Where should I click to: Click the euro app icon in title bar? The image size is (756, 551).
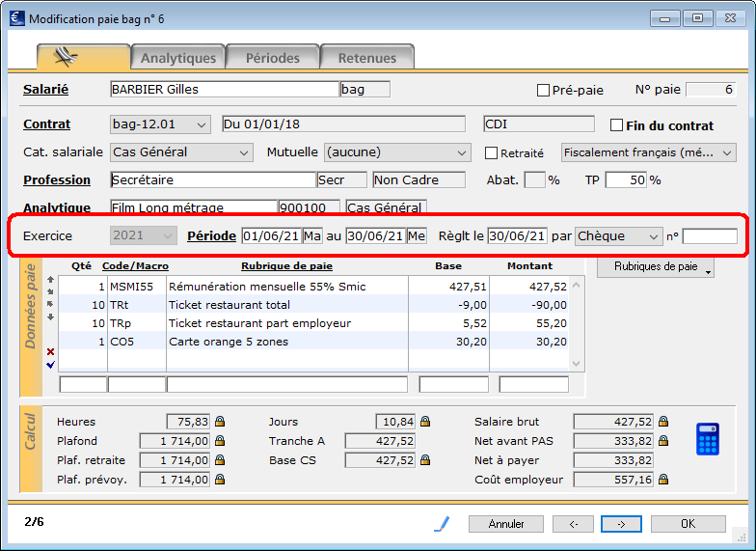point(17,18)
